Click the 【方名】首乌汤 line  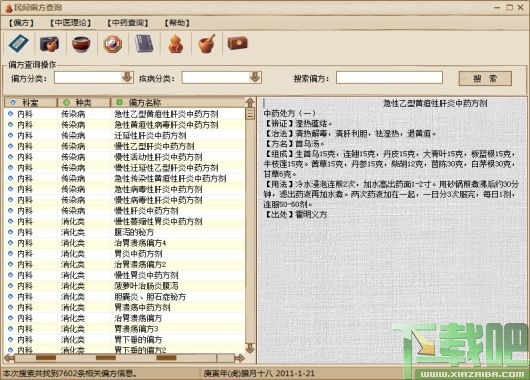(294, 144)
